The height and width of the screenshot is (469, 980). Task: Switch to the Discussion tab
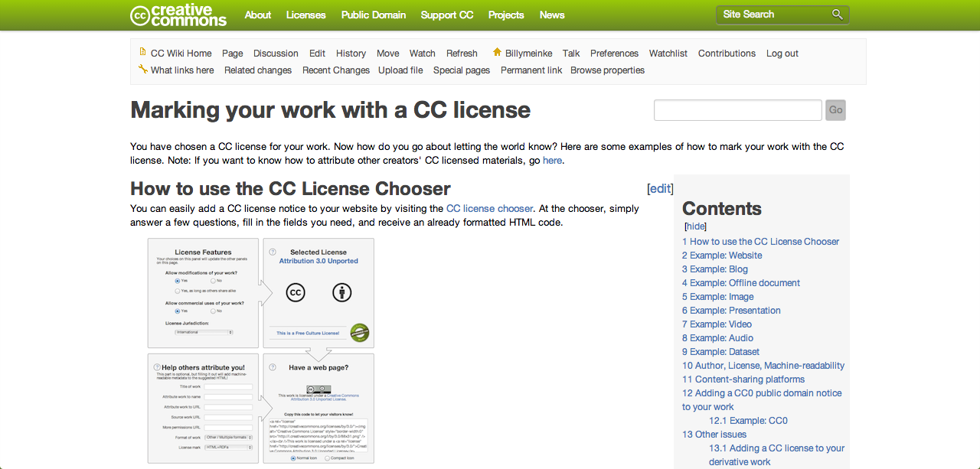276,54
